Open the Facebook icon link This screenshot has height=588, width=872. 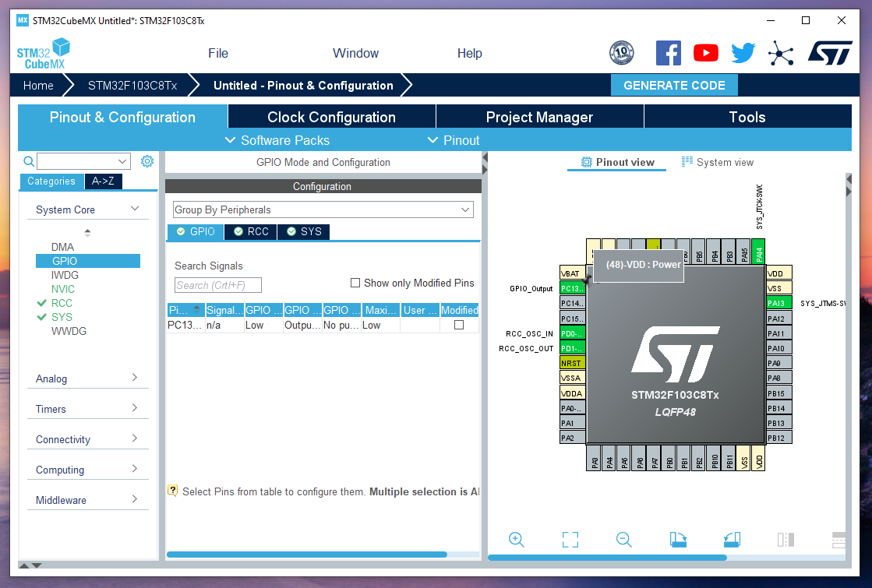[668, 54]
